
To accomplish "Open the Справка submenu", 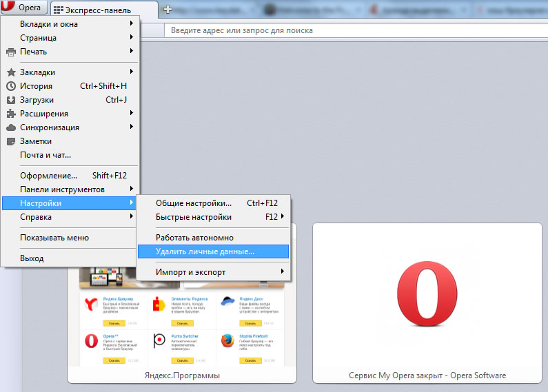I will 69,217.
